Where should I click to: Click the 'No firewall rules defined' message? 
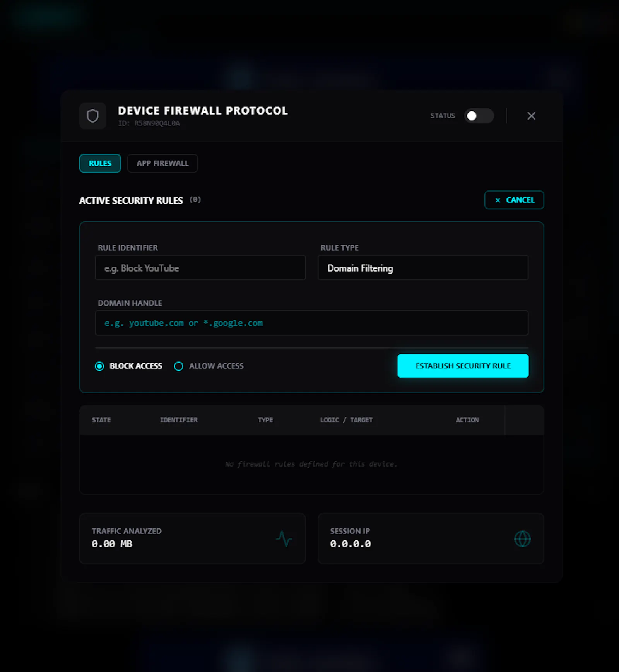tap(311, 464)
